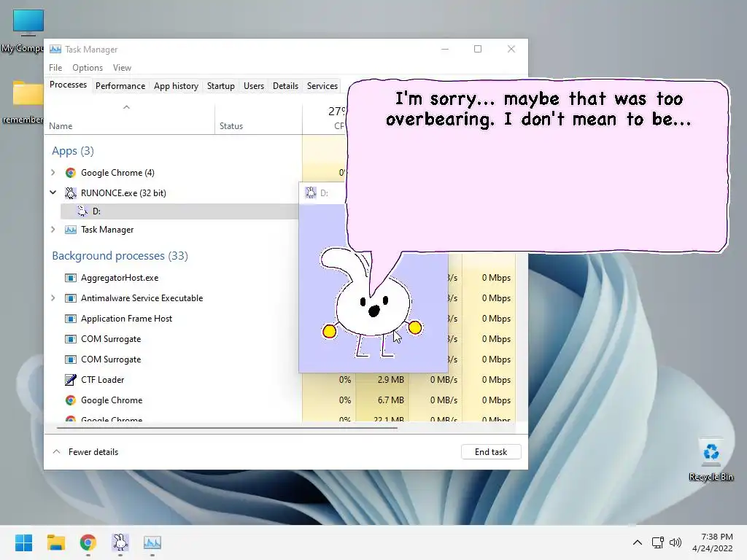This screenshot has width=747, height=560.
Task: Switch to the Startup tab
Action: pos(220,86)
